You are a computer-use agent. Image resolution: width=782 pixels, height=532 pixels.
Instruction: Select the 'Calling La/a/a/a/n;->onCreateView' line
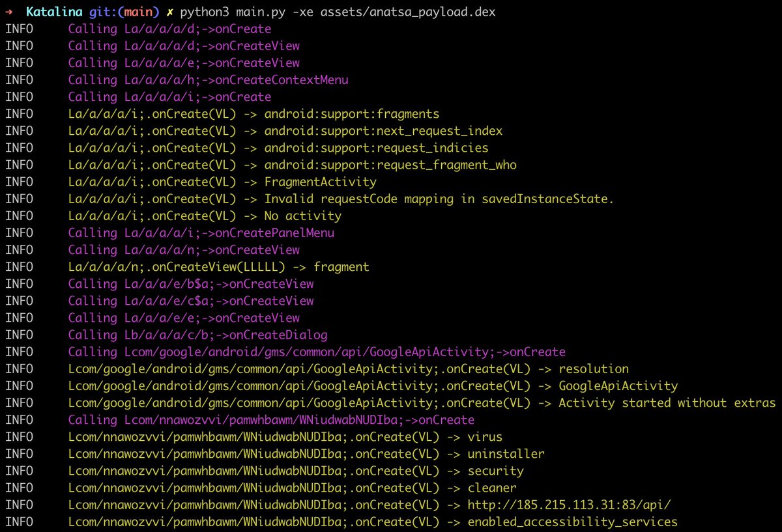click(x=184, y=249)
